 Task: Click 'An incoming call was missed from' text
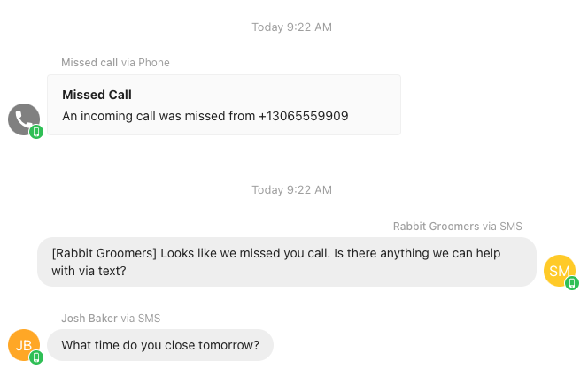(159, 116)
